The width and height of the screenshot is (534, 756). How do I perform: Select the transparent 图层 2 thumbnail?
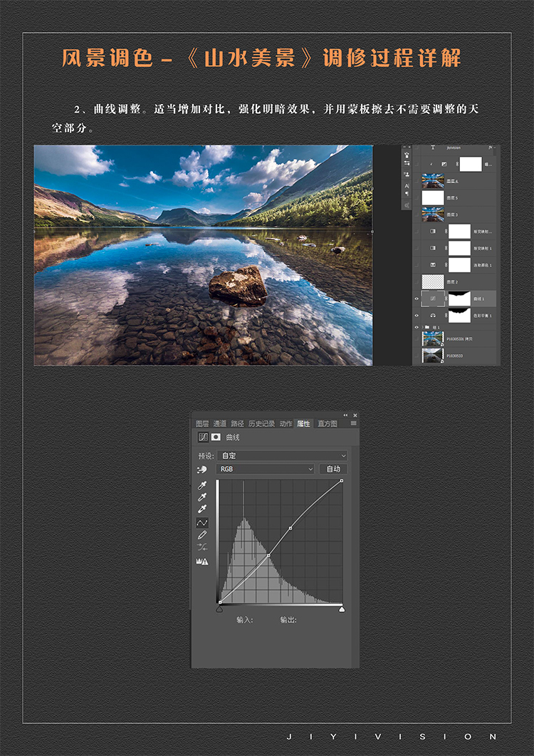[x=432, y=282]
